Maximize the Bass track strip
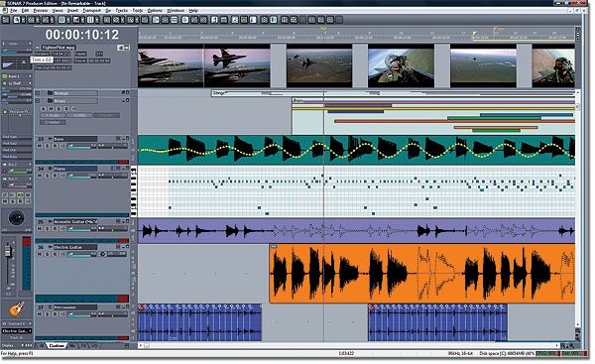Screen dimensions: 595x364 click(x=128, y=139)
